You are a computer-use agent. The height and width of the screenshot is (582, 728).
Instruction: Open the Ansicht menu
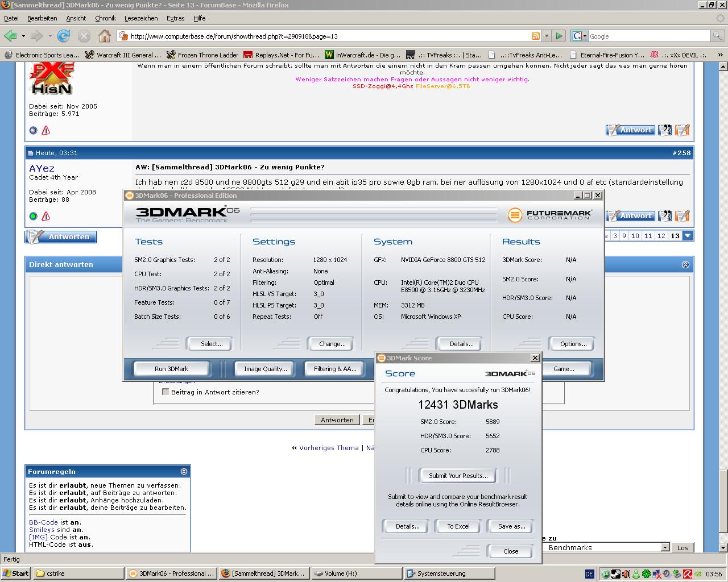click(76, 18)
